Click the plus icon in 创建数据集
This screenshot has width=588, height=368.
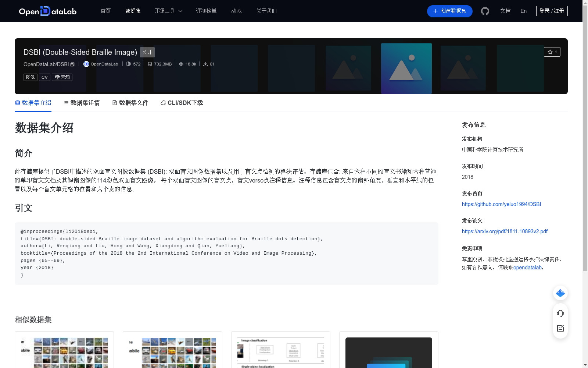click(435, 11)
